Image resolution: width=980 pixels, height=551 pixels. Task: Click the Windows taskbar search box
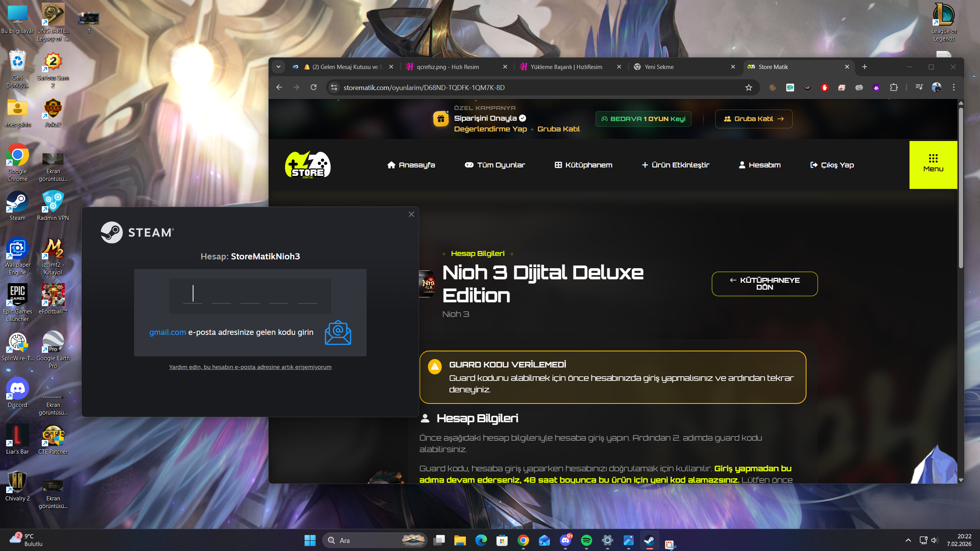tap(375, 540)
